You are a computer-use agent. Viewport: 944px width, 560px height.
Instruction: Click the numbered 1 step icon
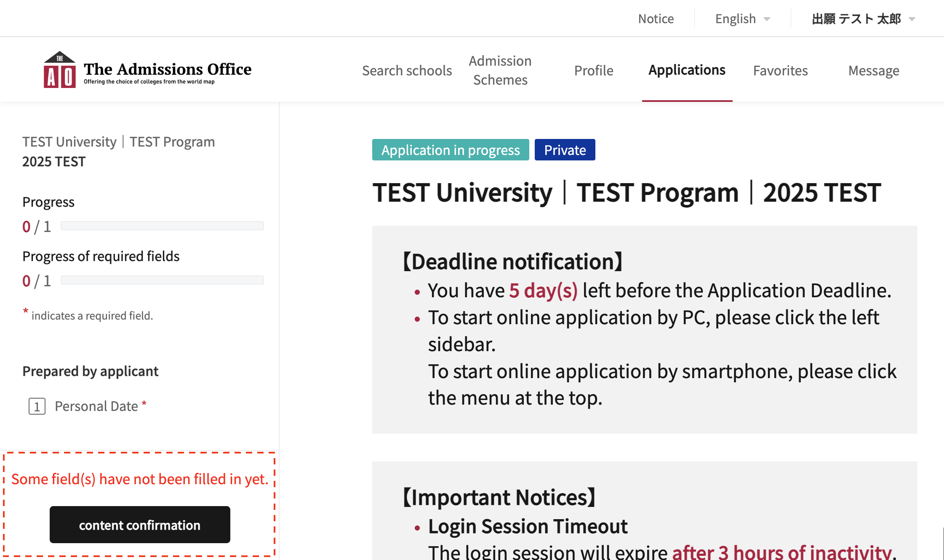point(37,406)
